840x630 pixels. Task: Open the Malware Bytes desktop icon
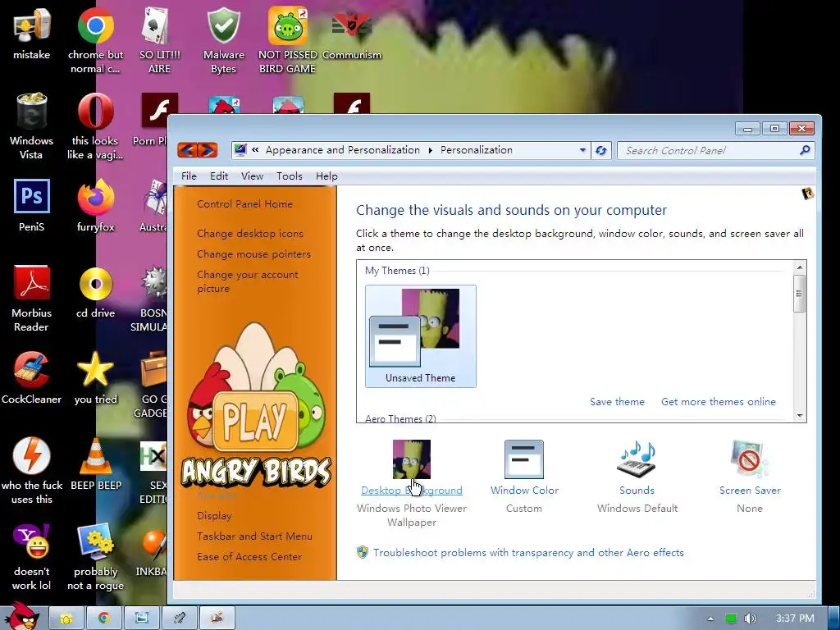223,25
